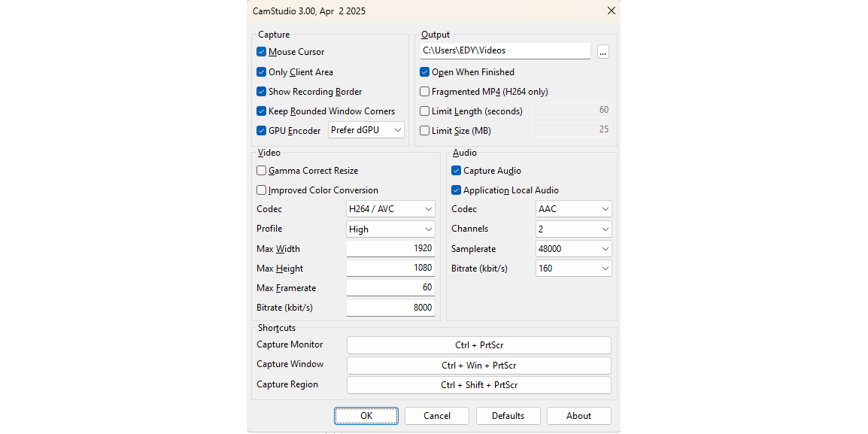The image size is (868, 434).
Task: Click the Capture Monitor label
Action: click(x=290, y=344)
